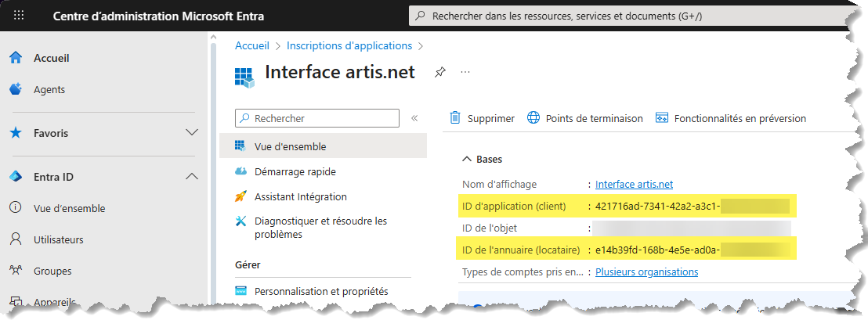Image resolution: width=868 pixels, height=320 pixels.
Task: Click the Interface artis.net display name link
Action: [634, 184]
